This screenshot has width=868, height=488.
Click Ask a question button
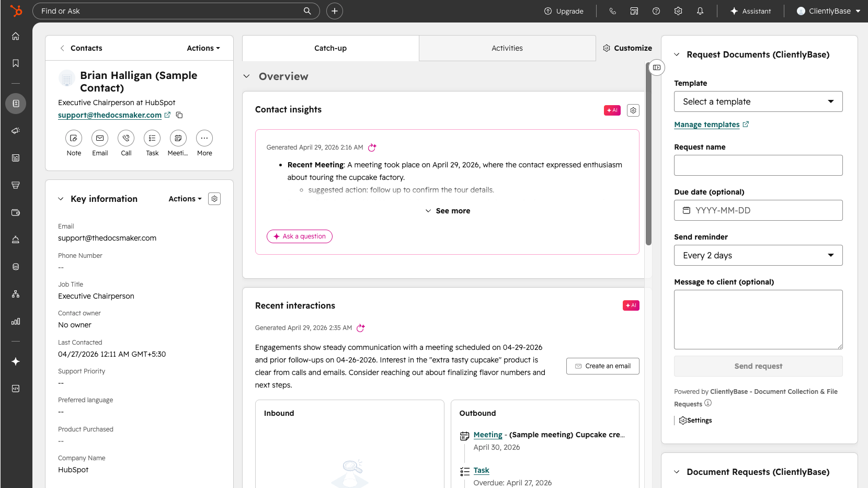click(x=300, y=236)
